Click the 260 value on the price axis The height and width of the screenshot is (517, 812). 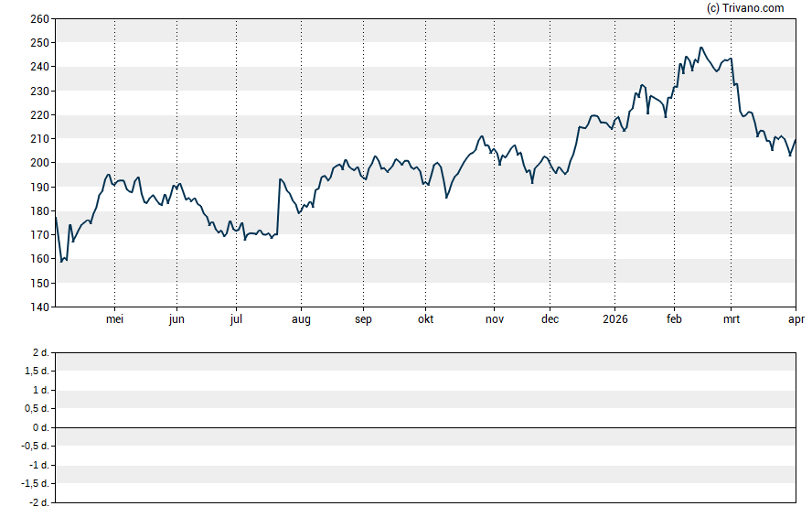[x=39, y=19]
